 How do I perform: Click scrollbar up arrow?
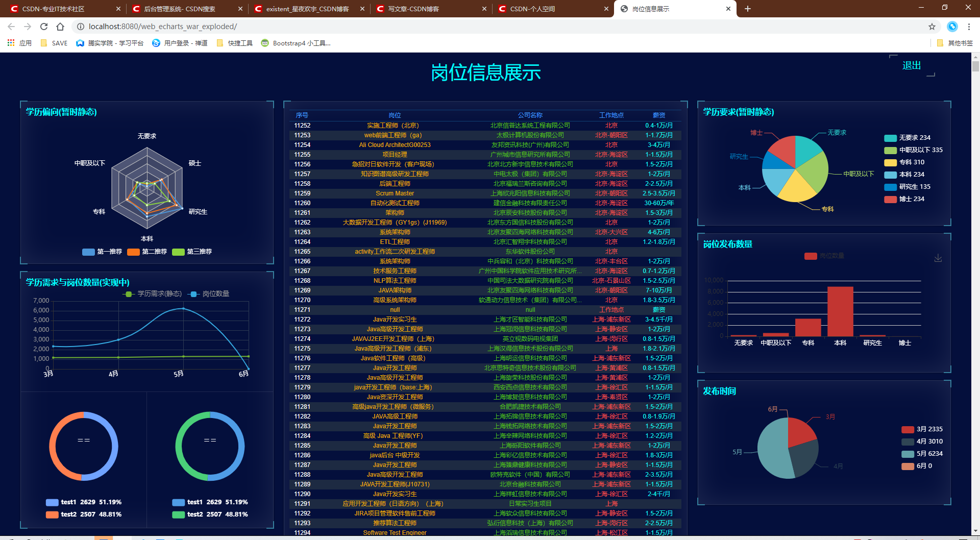tap(975, 56)
